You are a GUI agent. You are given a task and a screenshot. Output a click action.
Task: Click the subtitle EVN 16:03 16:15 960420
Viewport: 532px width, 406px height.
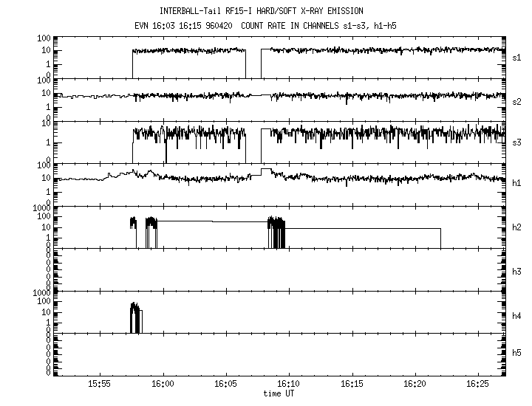(x=183, y=26)
